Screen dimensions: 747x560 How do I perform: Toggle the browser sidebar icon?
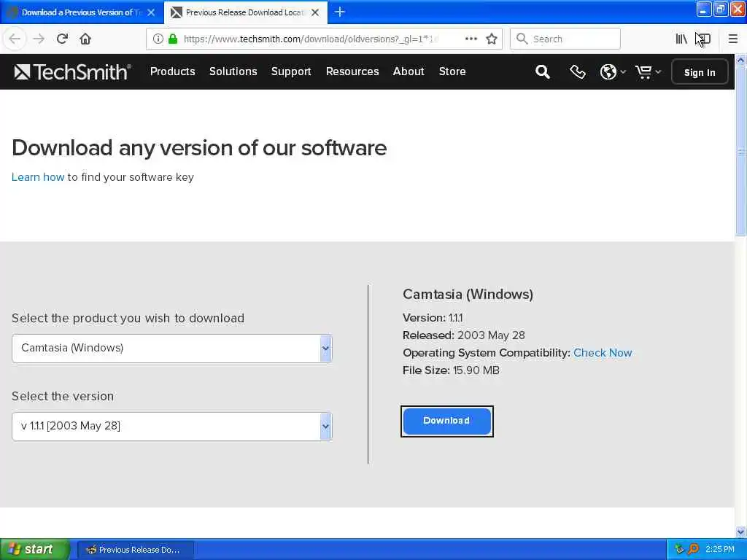click(x=704, y=39)
